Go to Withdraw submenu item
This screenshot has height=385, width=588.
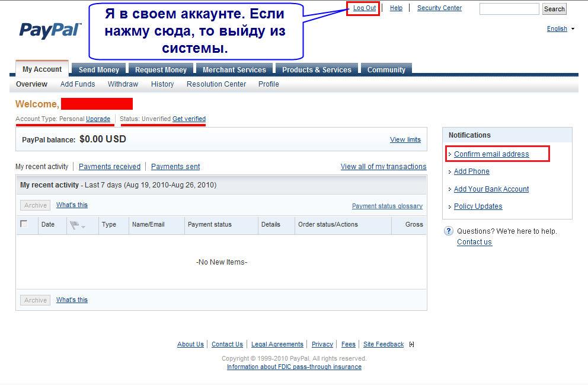pos(123,84)
